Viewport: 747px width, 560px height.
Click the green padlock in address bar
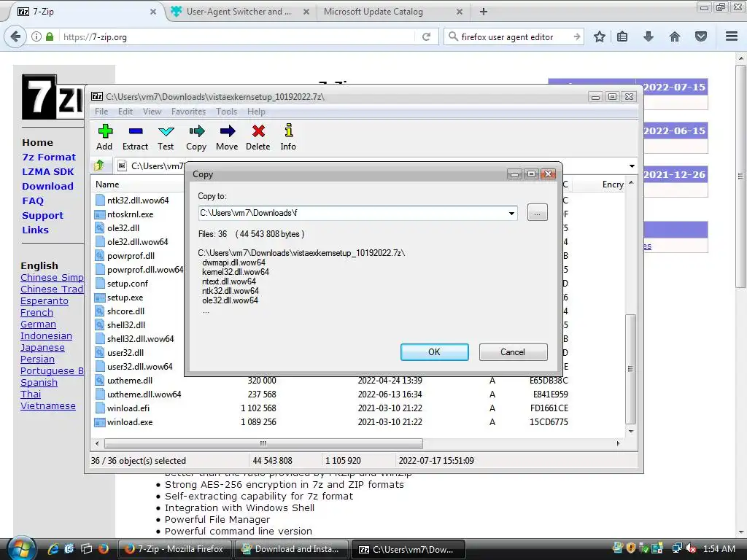tap(50, 36)
